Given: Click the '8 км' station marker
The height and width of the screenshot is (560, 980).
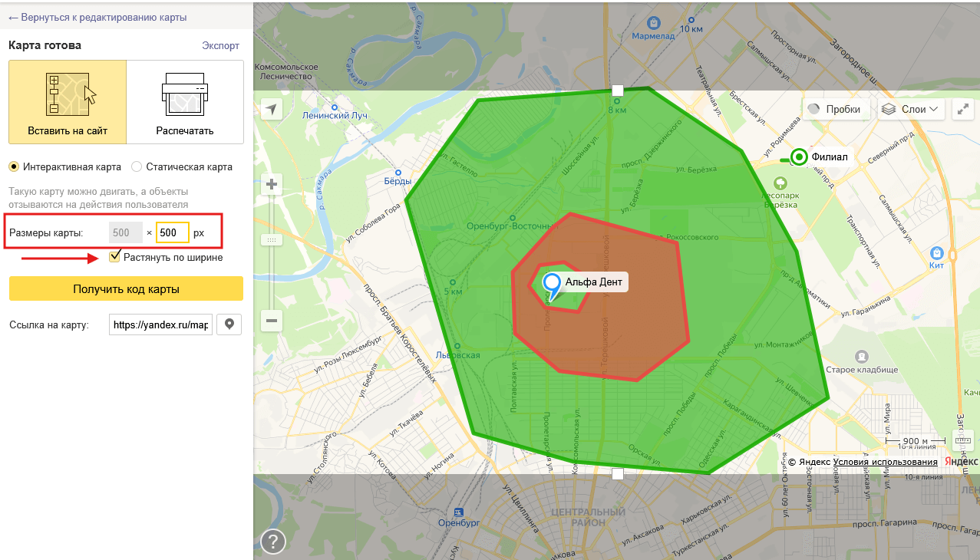Looking at the screenshot, I should click(617, 100).
